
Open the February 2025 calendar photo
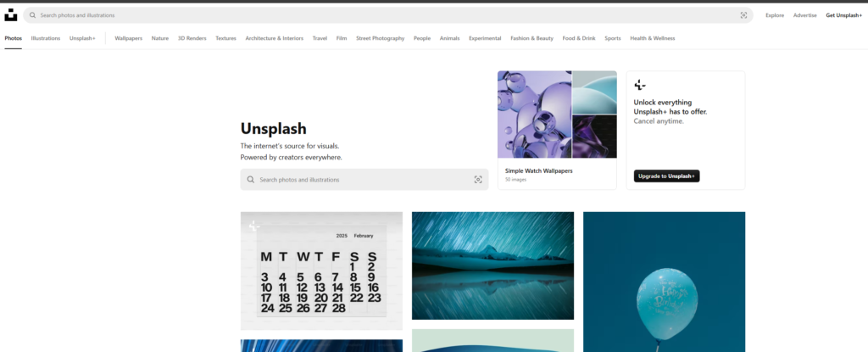coord(321,271)
